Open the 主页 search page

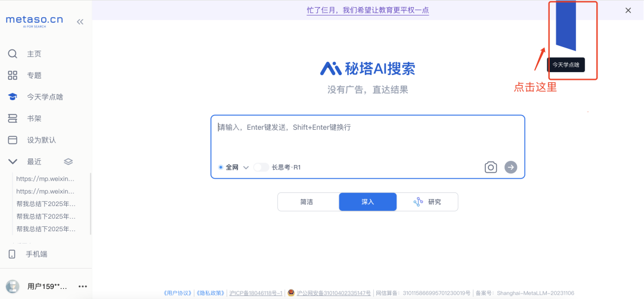coord(34,54)
